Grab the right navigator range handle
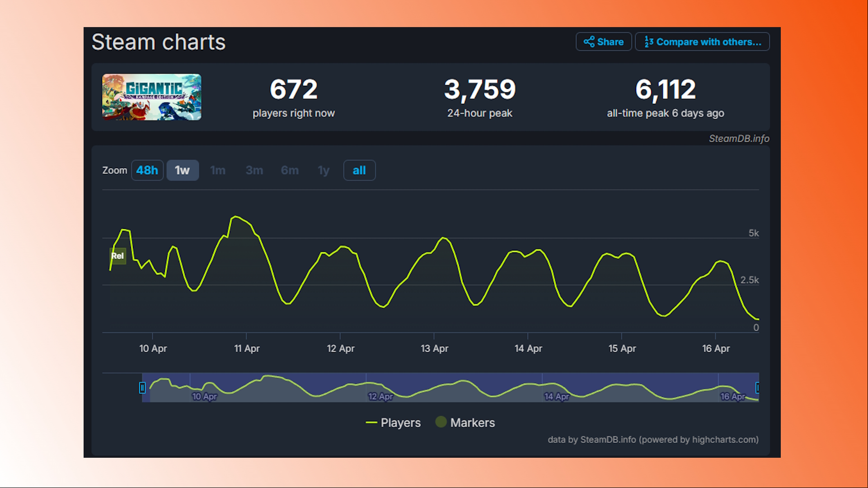Image resolution: width=868 pixels, height=488 pixels. click(x=758, y=387)
